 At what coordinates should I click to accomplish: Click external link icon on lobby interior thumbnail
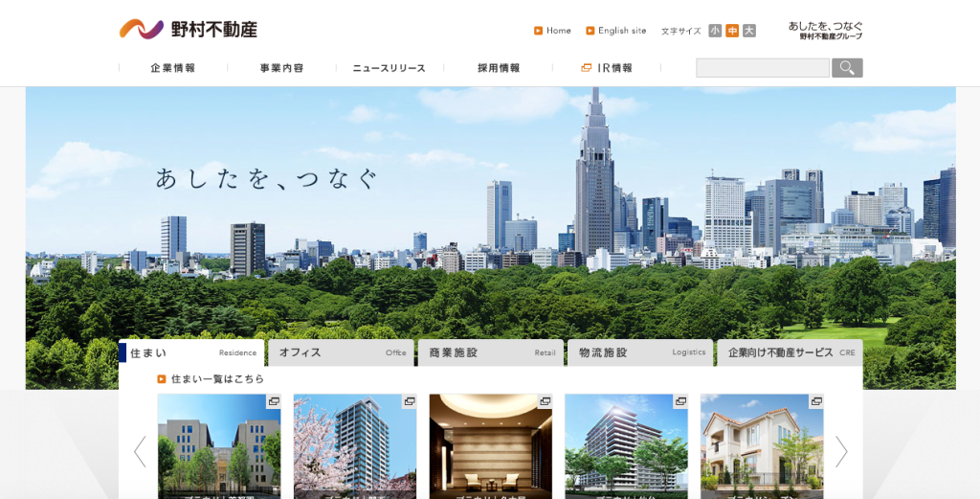pos(546,401)
